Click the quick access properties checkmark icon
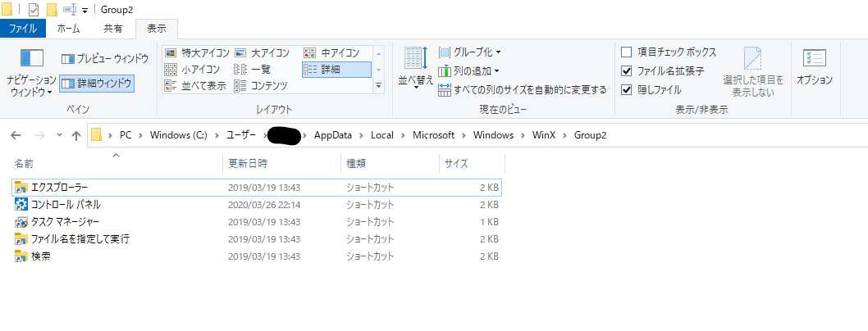 coord(33,9)
